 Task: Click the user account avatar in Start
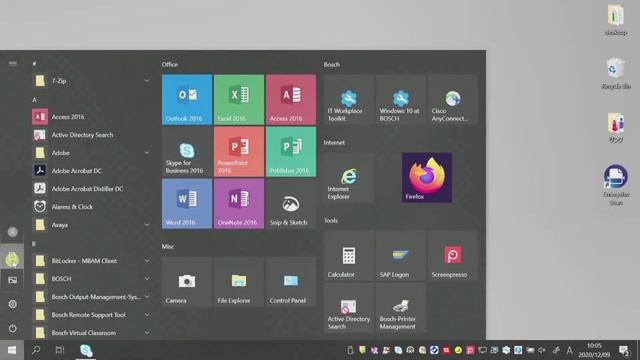[12, 232]
